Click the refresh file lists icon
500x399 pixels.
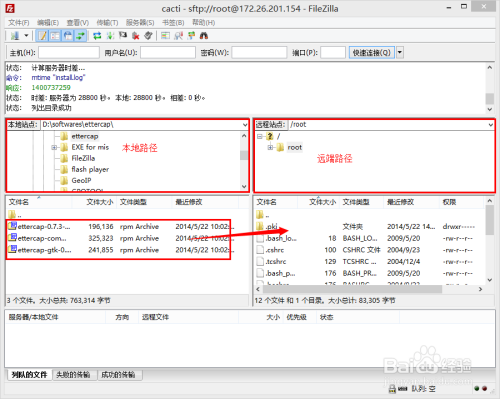97,36
